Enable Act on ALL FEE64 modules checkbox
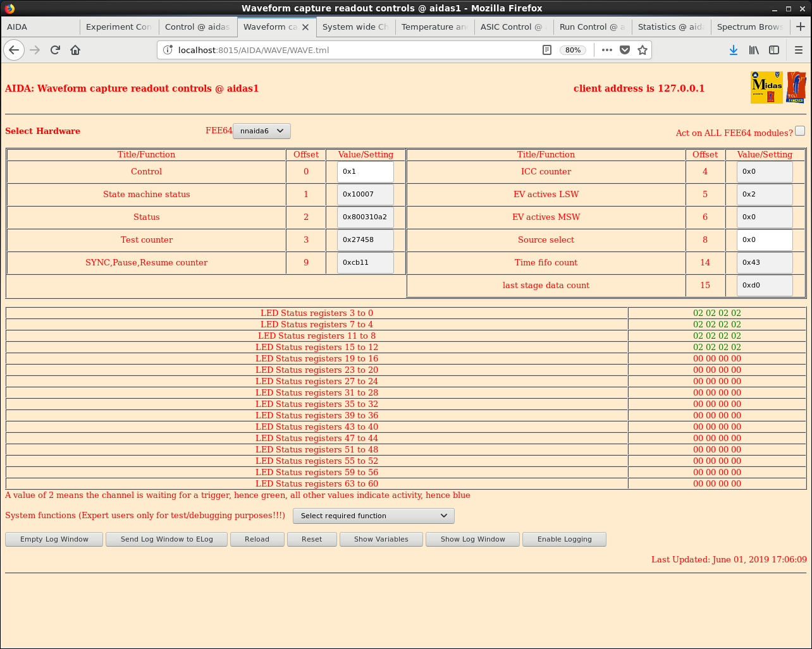The image size is (812, 649). (x=800, y=131)
